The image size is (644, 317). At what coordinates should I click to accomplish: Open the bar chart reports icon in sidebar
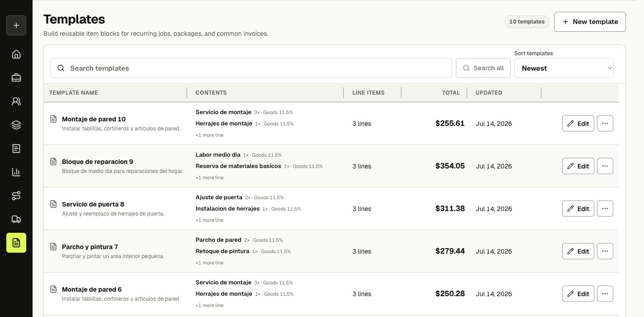pyautogui.click(x=16, y=172)
